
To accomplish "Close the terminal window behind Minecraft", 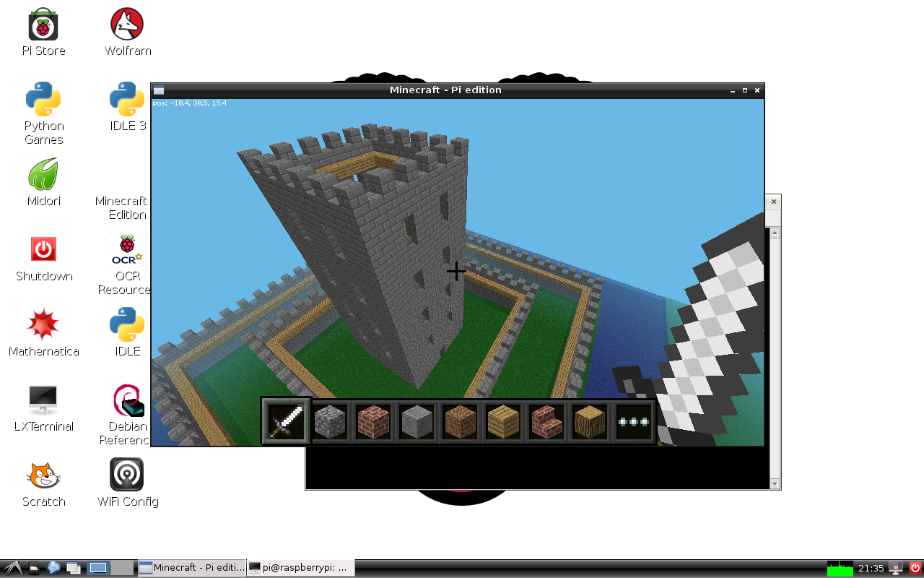I will [x=774, y=202].
